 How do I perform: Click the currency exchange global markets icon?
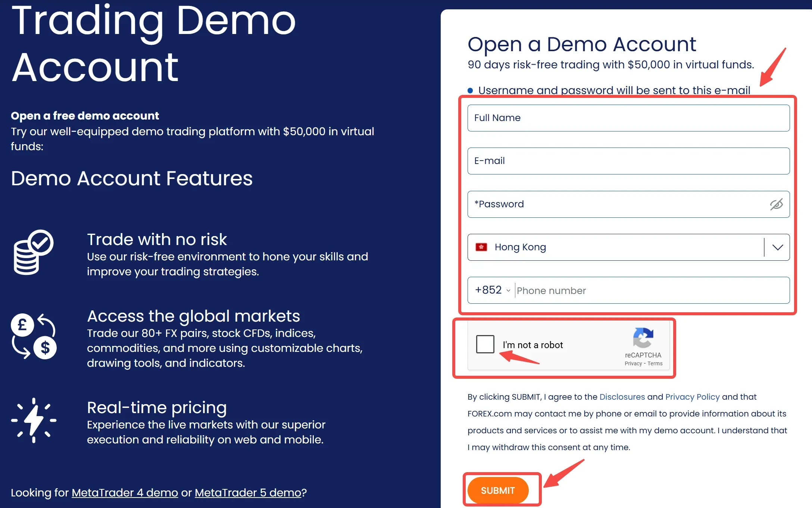(34, 336)
